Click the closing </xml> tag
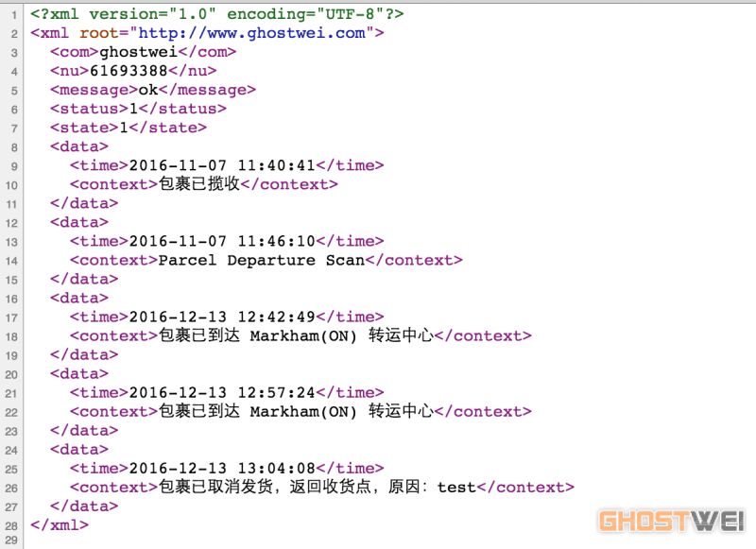The image size is (756, 549). point(60,524)
